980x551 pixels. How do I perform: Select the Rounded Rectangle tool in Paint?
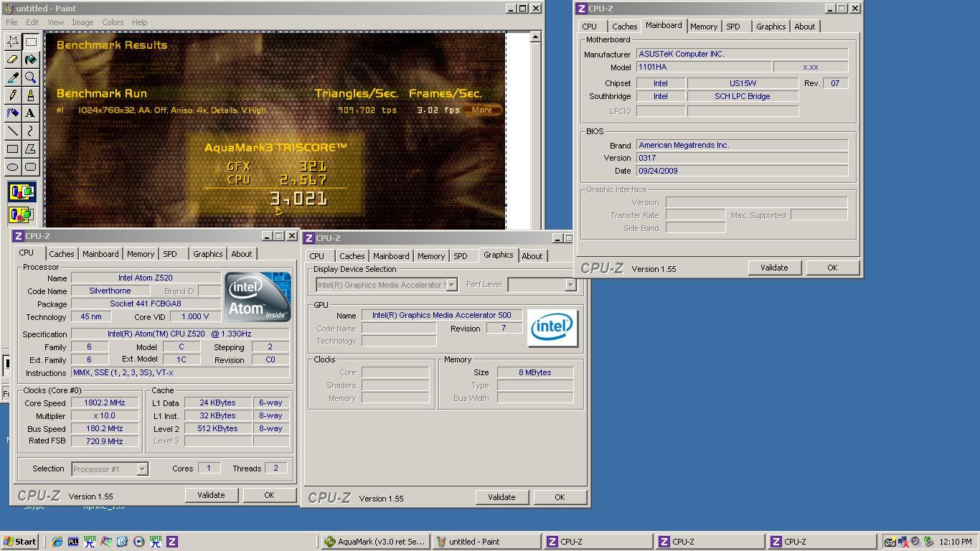pyautogui.click(x=30, y=166)
